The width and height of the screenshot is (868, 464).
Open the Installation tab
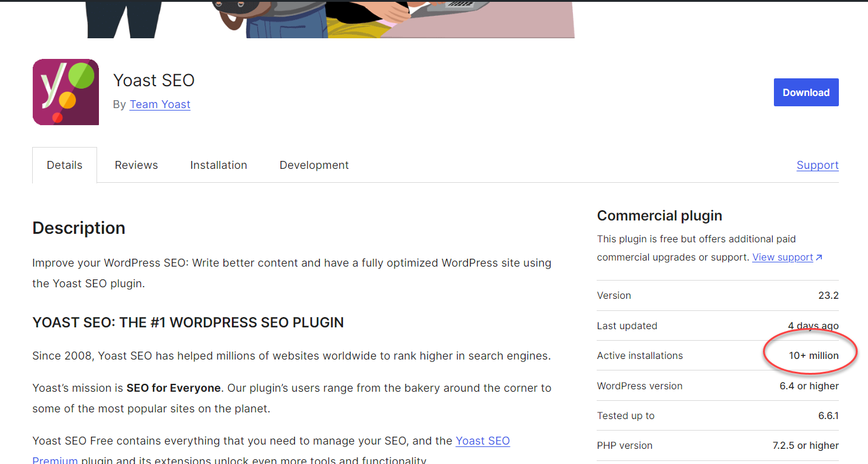(x=219, y=165)
